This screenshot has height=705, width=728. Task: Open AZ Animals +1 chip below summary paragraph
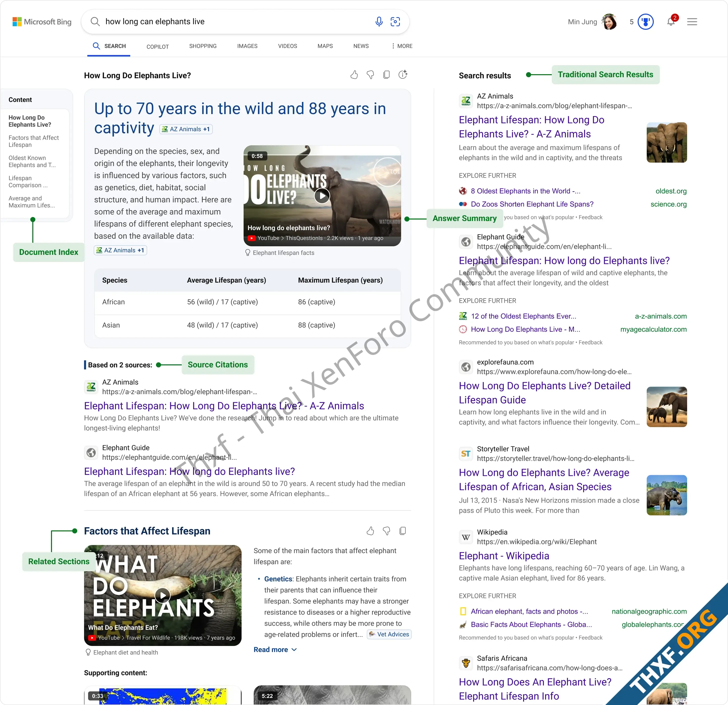tap(120, 250)
